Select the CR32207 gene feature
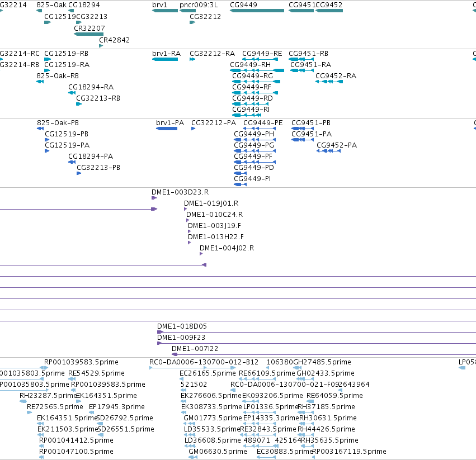The image size is (476, 460). [88, 34]
